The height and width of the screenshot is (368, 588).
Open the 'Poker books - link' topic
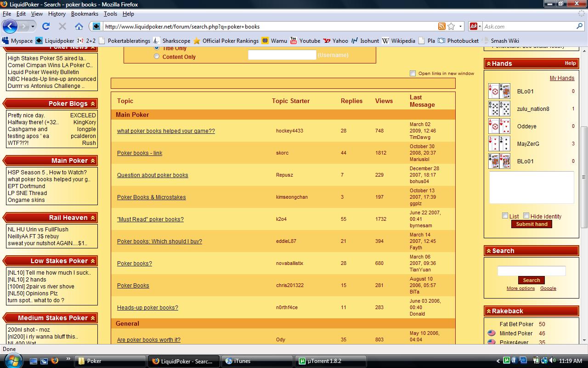[x=140, y=153]
